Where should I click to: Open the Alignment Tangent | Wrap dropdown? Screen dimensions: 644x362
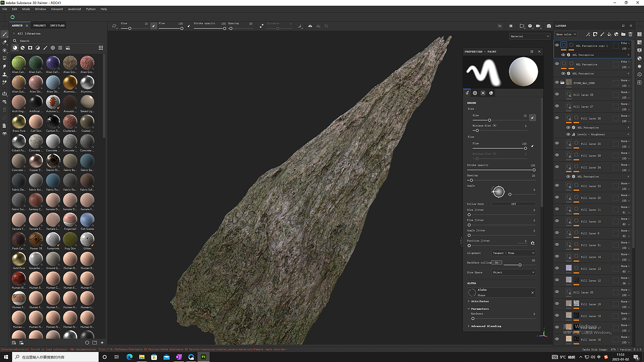(x=514, y=253)
